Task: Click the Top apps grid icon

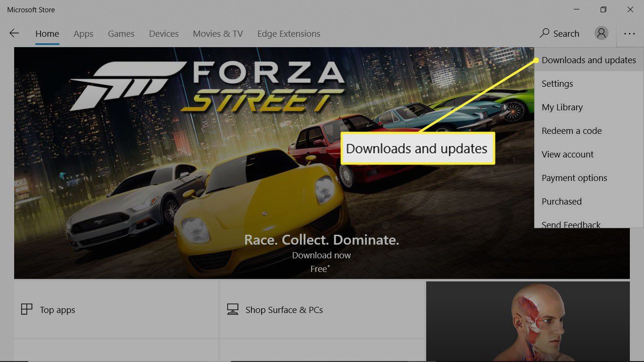Action: pos(27,309)
